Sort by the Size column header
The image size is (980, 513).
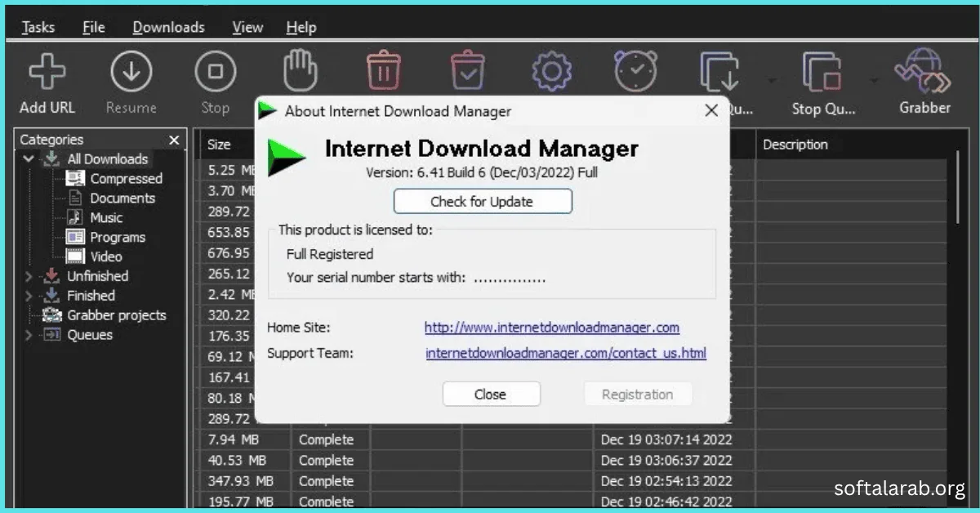pos(219,145)
